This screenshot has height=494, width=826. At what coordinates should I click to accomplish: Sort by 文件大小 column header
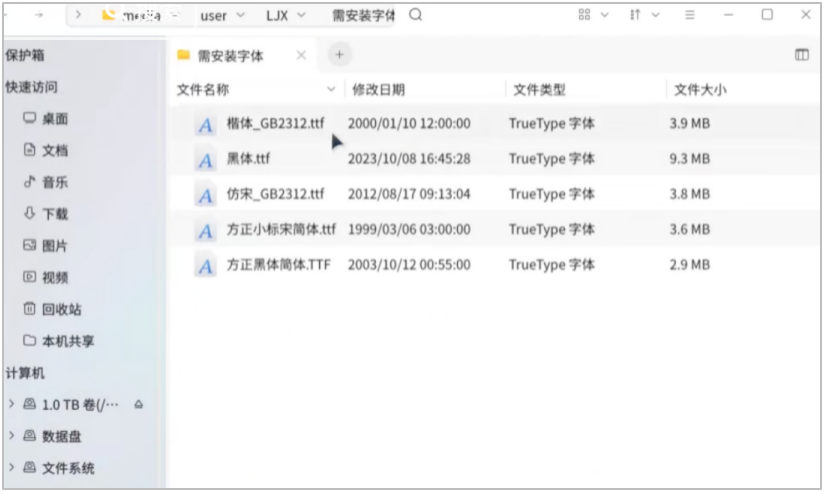700,90
